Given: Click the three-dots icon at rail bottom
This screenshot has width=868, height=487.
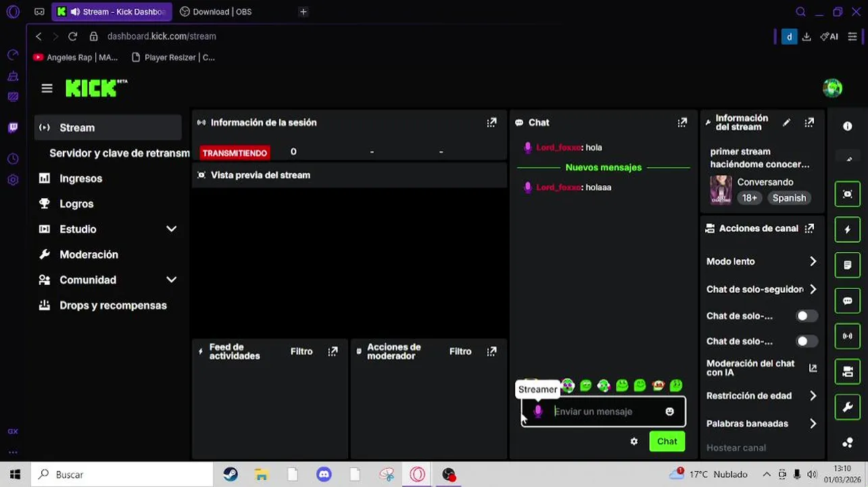Looking at the screenshot, I should (x=848, y=443).
